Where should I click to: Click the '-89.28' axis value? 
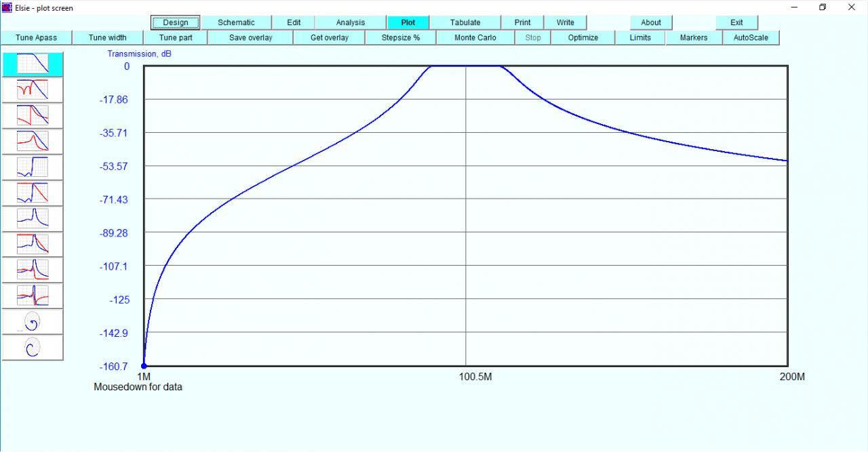pos(115,233)
